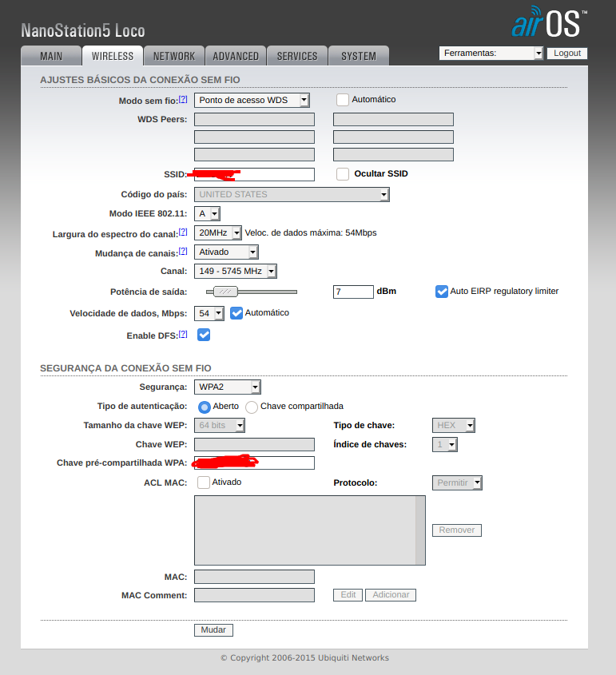
Task: Switch to the SYSTEM tab
Action: tap(359, 56)
